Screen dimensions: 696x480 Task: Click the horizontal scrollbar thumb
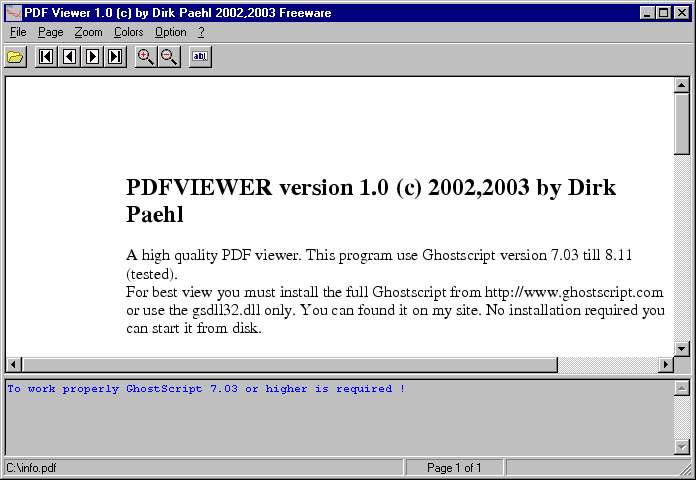pyautogui.click(x=289, y=365)
